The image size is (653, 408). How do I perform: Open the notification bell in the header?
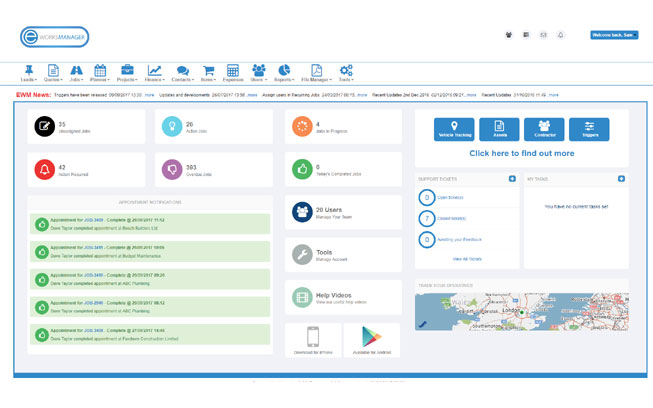(x=560, y=35)
